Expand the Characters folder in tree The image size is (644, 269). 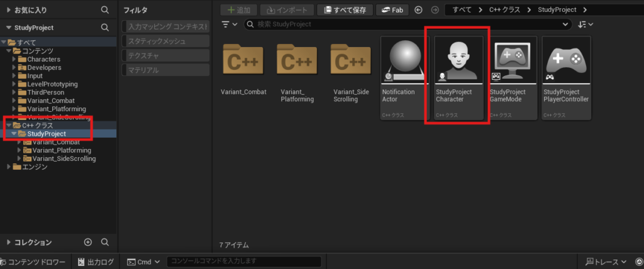[x=14, y=59]
